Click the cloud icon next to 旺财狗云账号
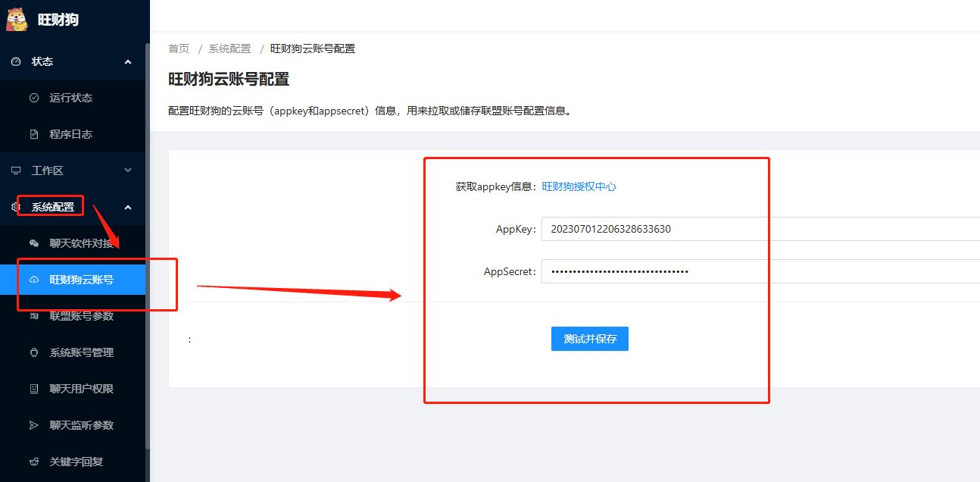980x482 pixels. click(x=33, y=280)
